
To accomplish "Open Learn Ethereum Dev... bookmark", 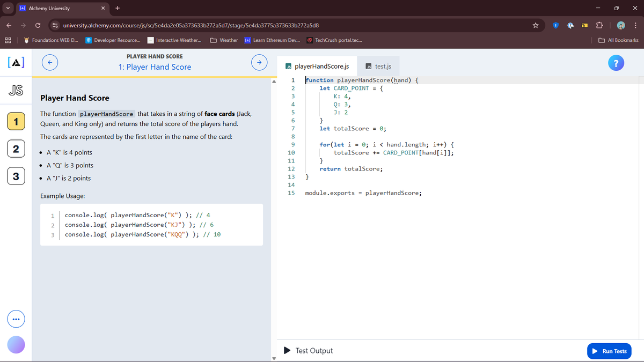I will 272,40.
